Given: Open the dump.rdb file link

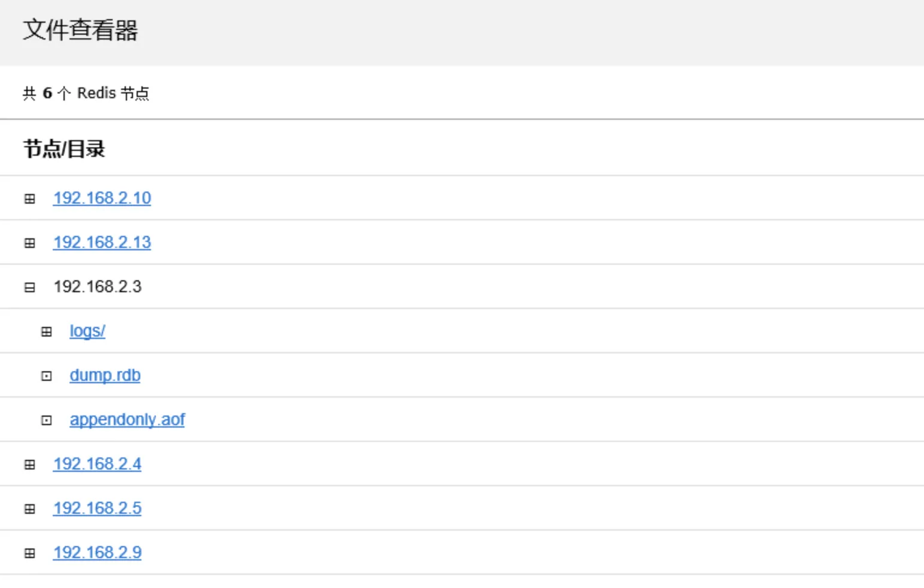Looking at the screenshot, I should click(105, 375).
